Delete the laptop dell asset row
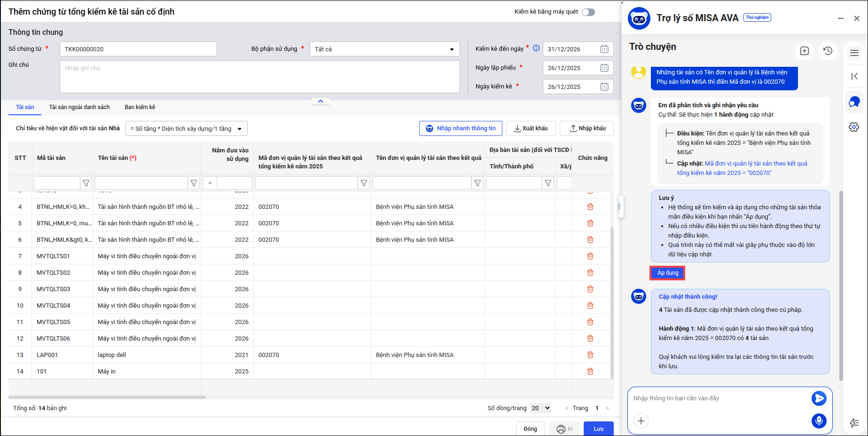The width and height of the screenshot is (868, 436). pos(590,355)
